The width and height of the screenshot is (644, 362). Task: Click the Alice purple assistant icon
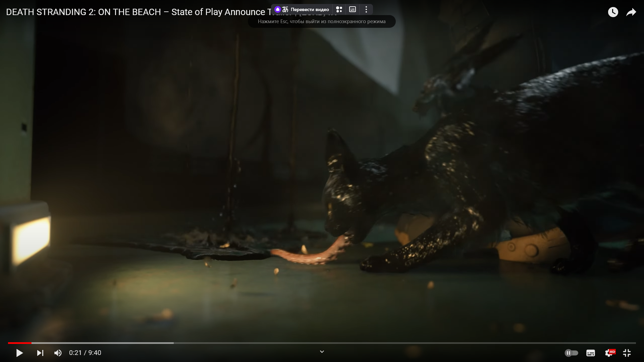point(277,9)
